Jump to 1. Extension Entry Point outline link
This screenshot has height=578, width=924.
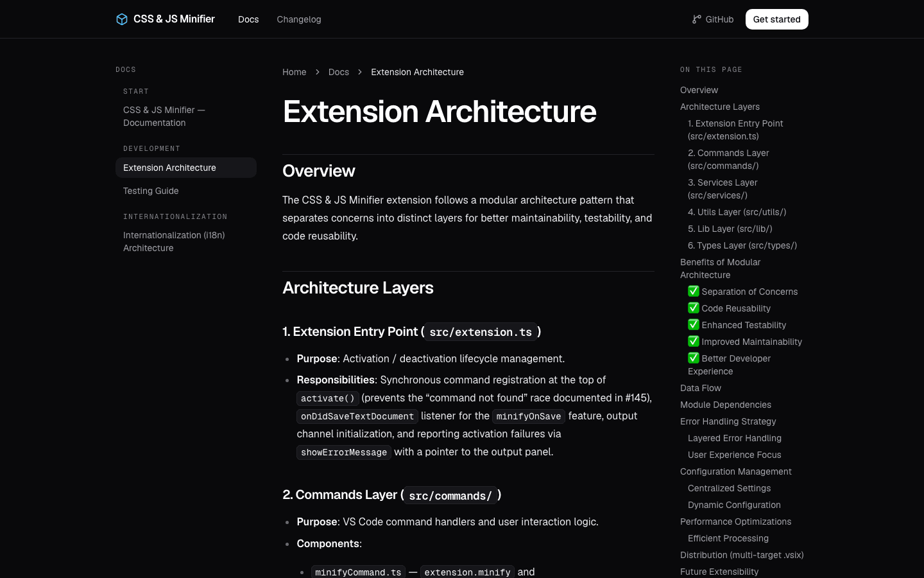click(735, 130)
